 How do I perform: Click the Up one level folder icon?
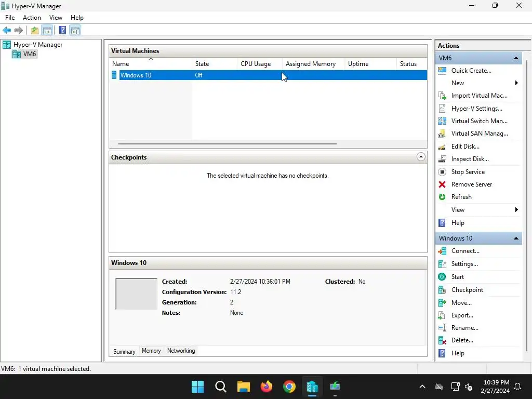coord(35,31)
